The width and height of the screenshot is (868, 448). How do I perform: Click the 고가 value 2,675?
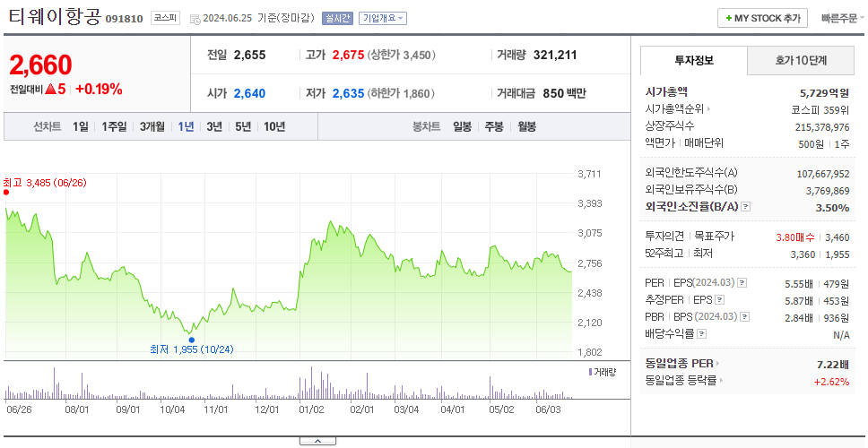[348, 56]
